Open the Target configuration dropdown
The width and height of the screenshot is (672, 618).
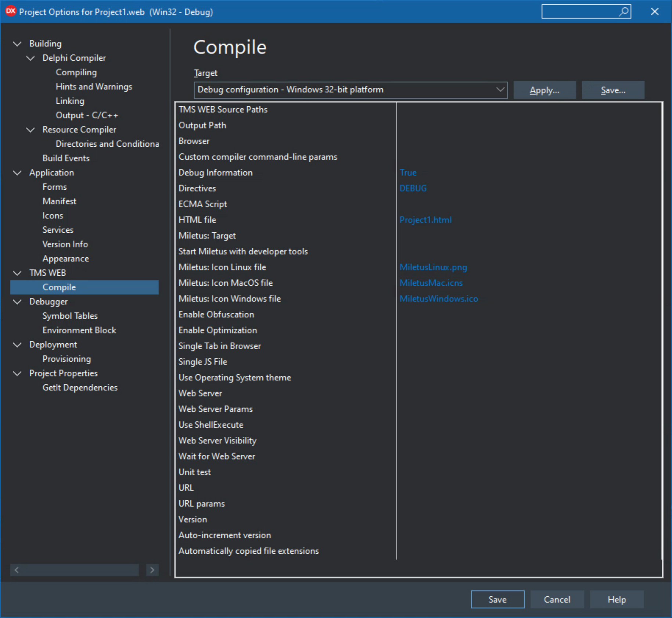pos(351,90)
